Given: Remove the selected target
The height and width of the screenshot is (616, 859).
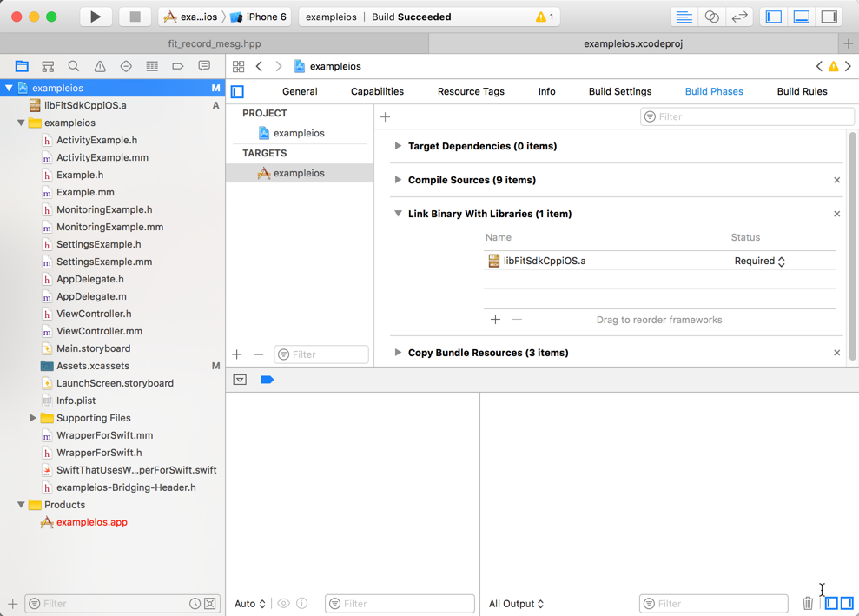Looking at the screenshot, I should [258, 354].
